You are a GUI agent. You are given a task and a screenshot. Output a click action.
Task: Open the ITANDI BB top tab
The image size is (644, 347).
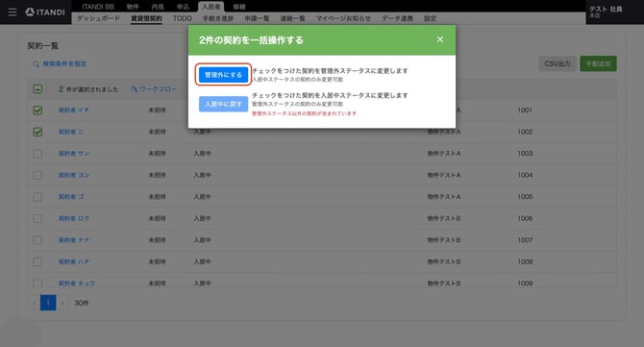(98, 7)
